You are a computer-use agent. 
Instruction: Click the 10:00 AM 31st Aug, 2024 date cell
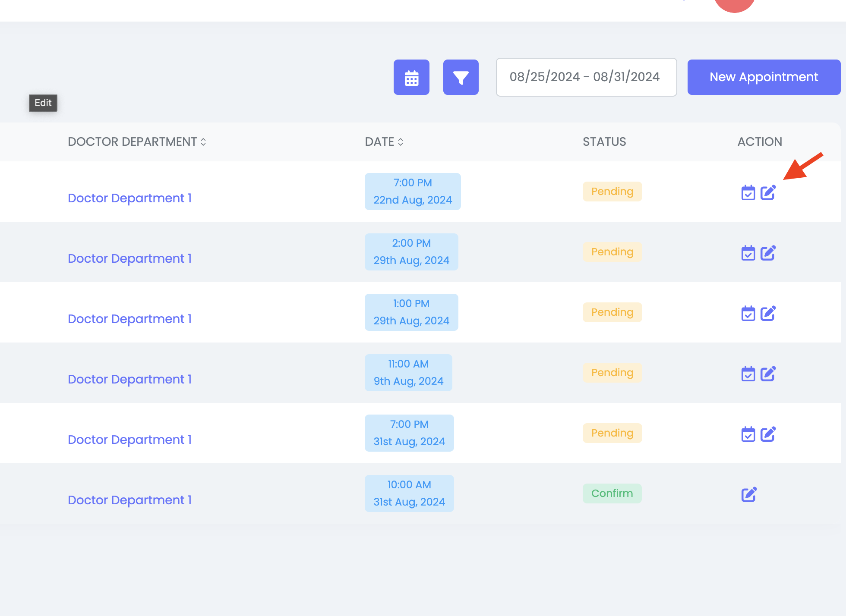[x=409, y=493]
